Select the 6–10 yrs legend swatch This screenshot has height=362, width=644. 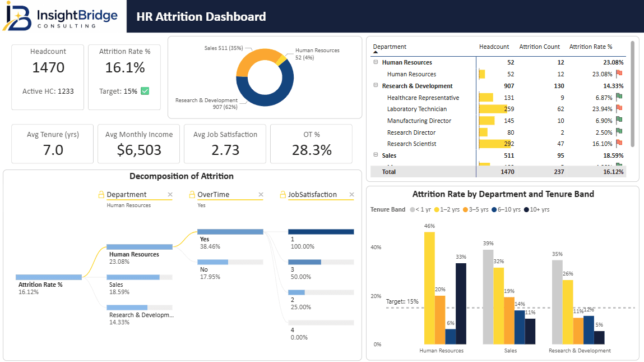tap(494, 209)
